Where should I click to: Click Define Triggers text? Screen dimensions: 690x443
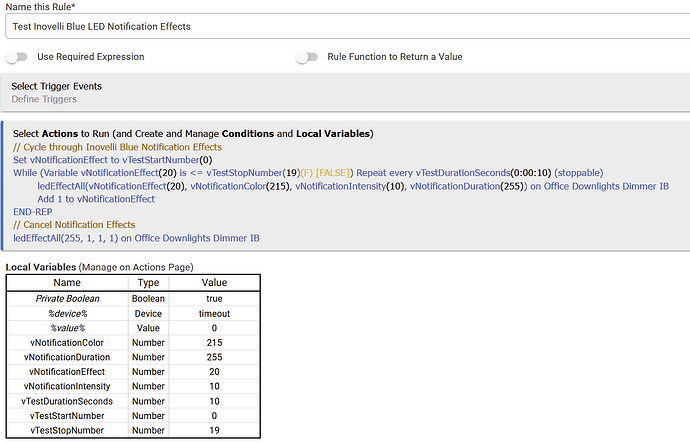(x=44, y=99)
